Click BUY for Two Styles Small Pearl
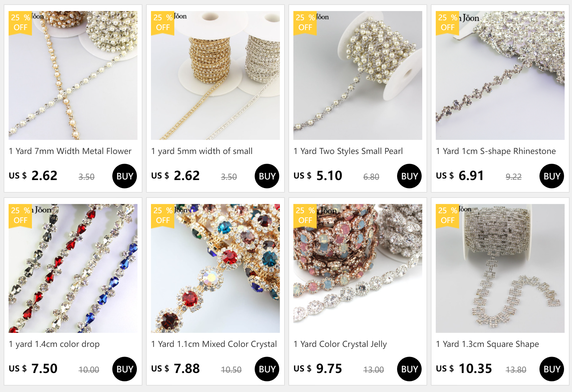This screenshot has height=392, width=572. pyautogui.click(x=409, y=176)
